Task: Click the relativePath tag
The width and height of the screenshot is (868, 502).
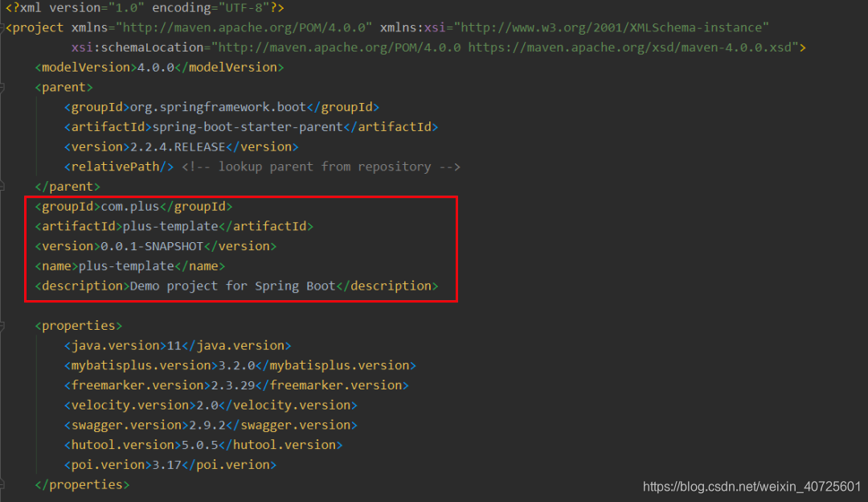Action: [118, 167]
